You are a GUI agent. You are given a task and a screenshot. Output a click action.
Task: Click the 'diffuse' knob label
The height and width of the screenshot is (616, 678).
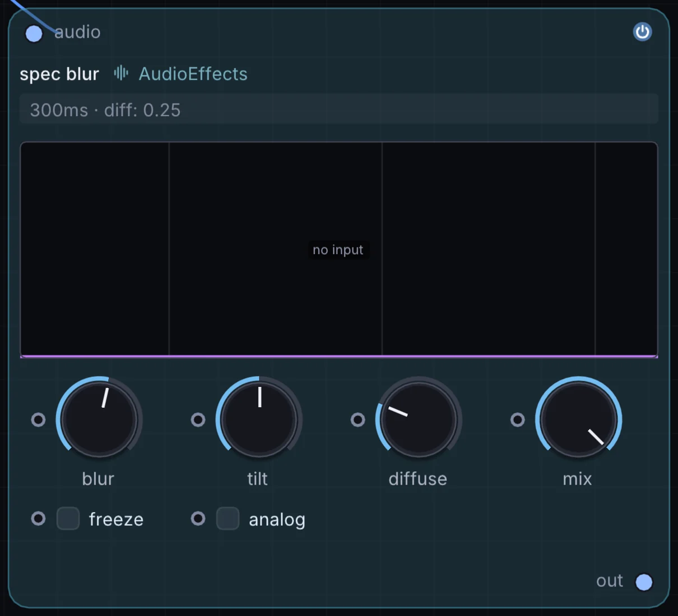[418, 479]
